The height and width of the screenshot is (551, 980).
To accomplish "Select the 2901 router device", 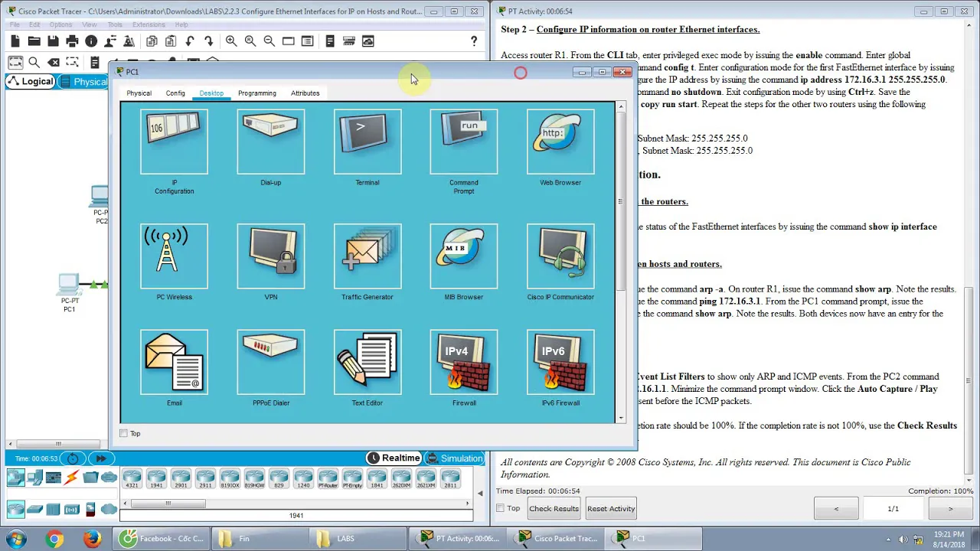I will pyautogui.click(x=181, y=480).
